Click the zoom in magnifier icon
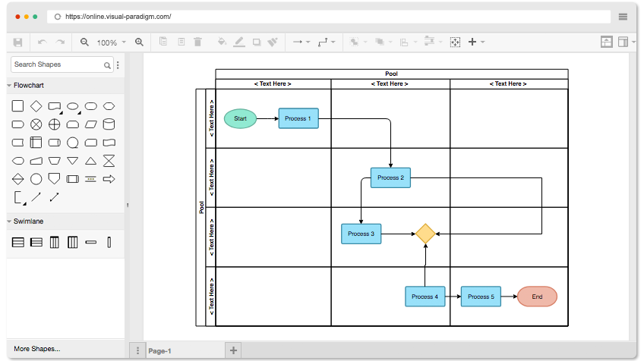Screen dimensions: 644x361 pos(139,42)
